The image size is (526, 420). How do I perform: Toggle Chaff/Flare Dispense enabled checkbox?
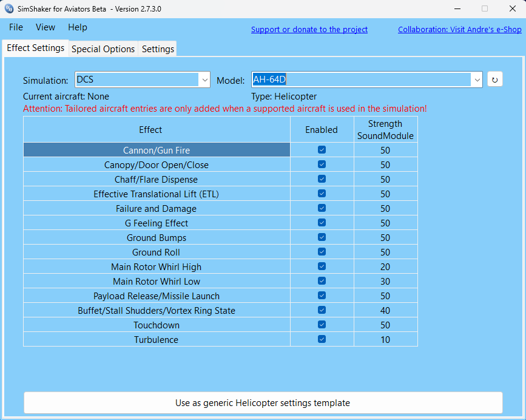coord(322,179)
